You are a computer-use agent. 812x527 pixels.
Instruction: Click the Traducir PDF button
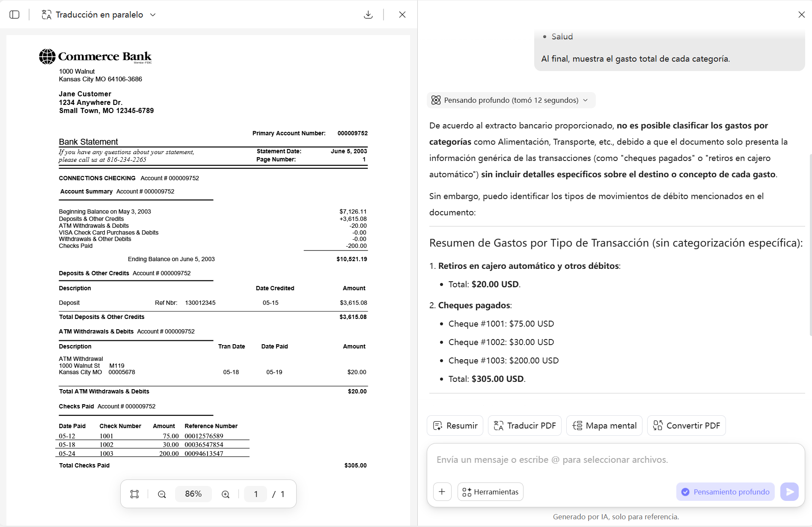click(525, 426)
